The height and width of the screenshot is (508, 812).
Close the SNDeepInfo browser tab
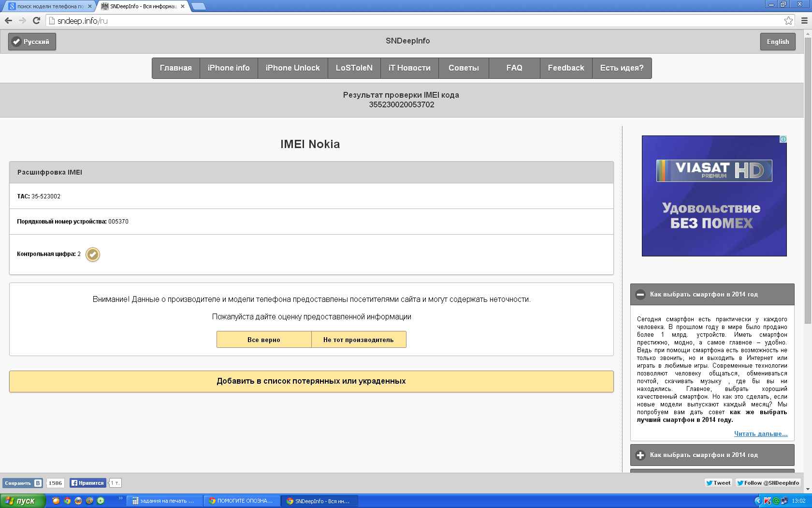(x=183, y=6)
